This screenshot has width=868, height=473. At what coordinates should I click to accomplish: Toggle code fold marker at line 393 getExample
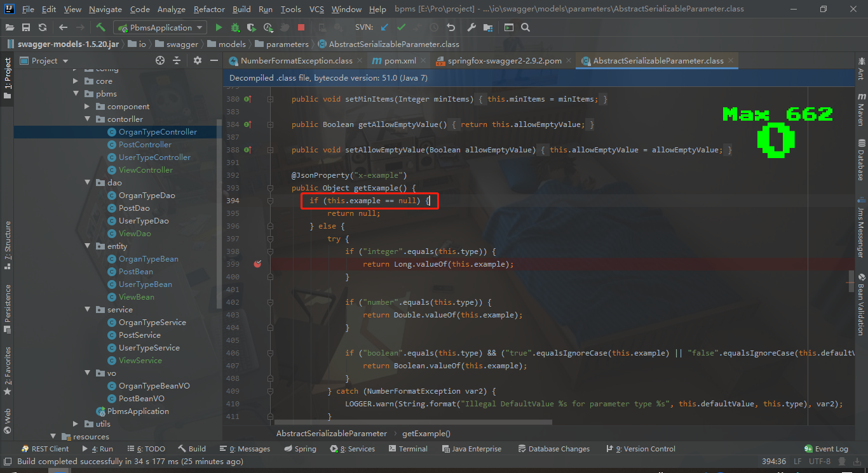[270, 188]
